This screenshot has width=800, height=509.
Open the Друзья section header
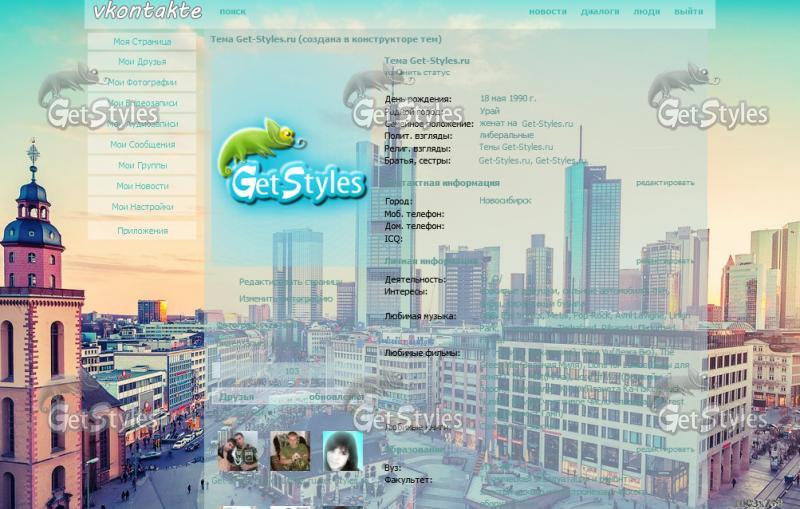click(x=236, y=397)
